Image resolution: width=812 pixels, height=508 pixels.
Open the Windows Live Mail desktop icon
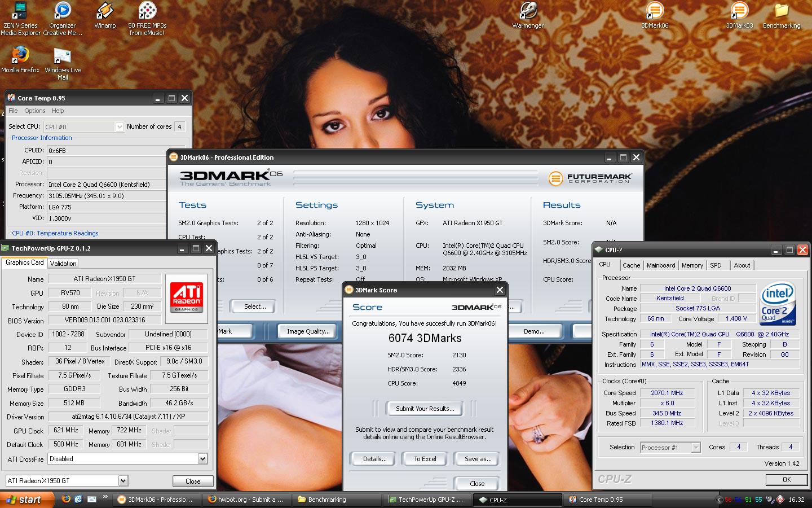63,63
